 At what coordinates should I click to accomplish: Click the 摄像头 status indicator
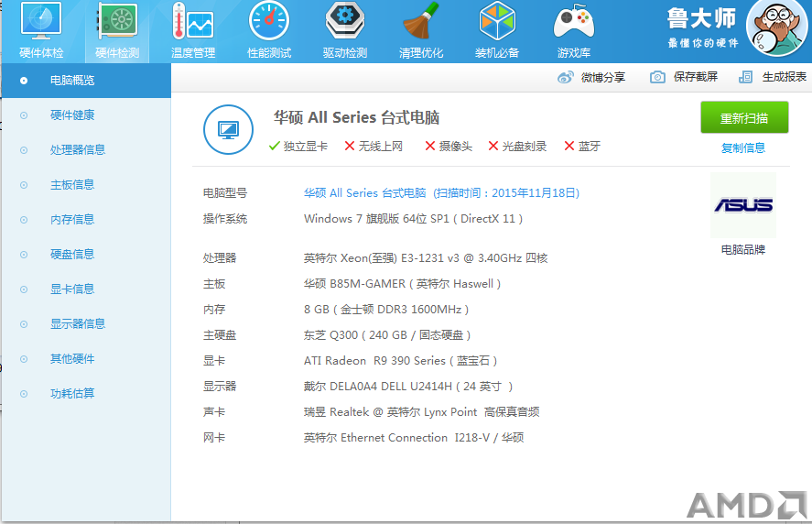point(449,147)
